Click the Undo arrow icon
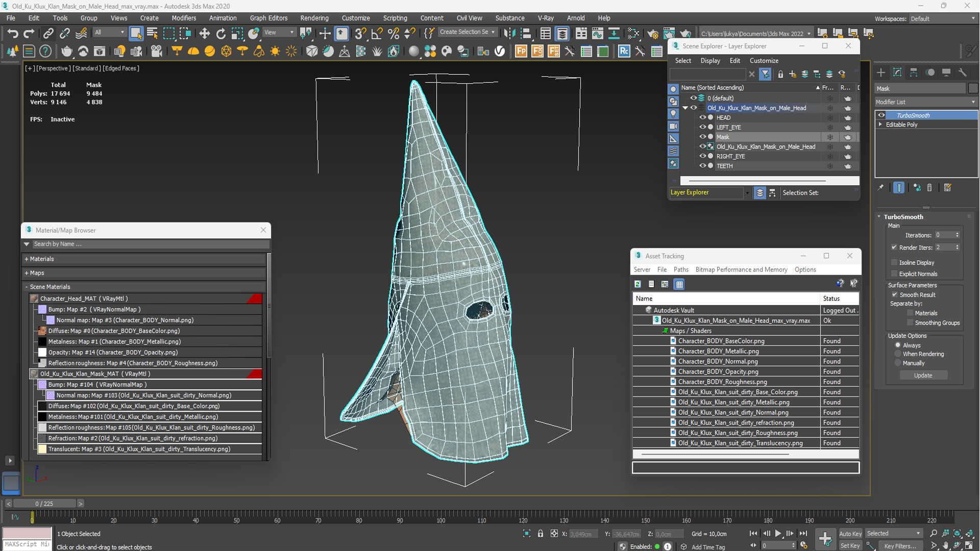The width and height of the screenshot is (980, 551). [13, 34]
